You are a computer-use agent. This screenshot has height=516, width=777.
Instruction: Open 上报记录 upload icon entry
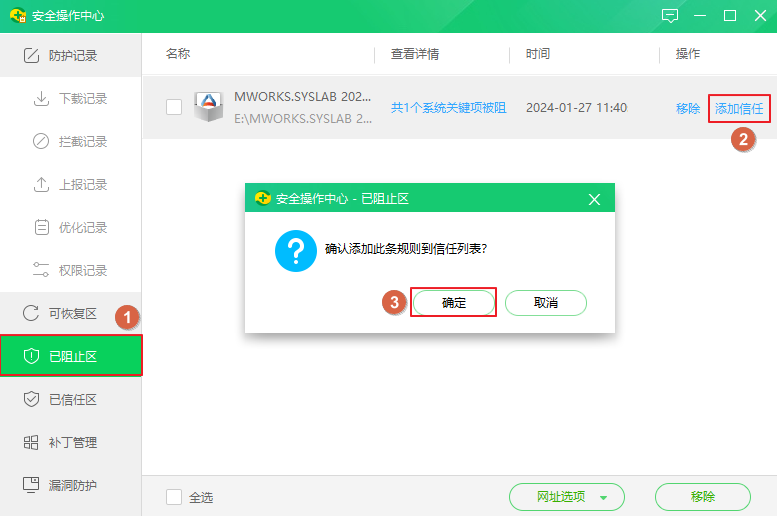(41, 185)
